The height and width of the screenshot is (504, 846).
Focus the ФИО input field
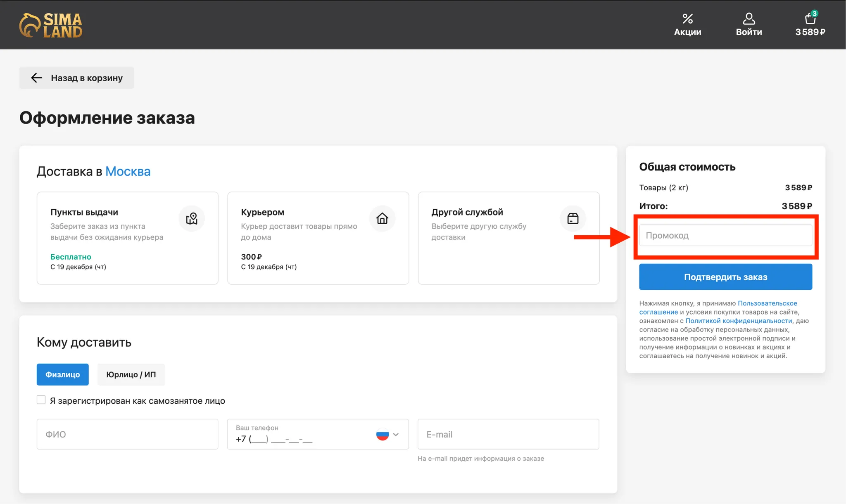coord(127,434)
